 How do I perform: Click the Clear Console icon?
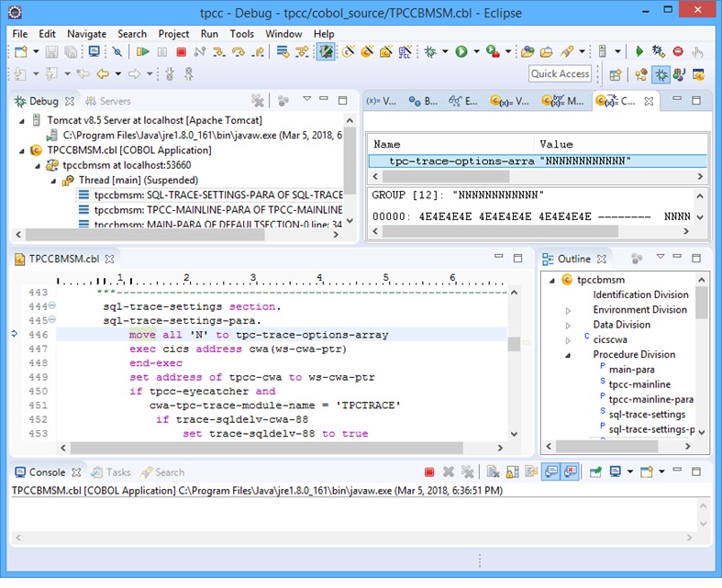click(x=494, y=472)
